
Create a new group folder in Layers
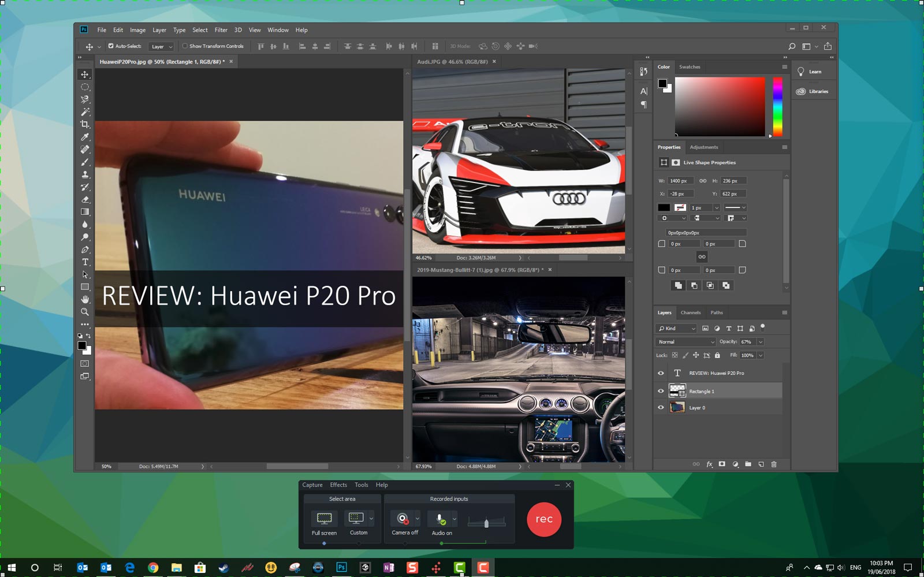click(x=748, y=464)
